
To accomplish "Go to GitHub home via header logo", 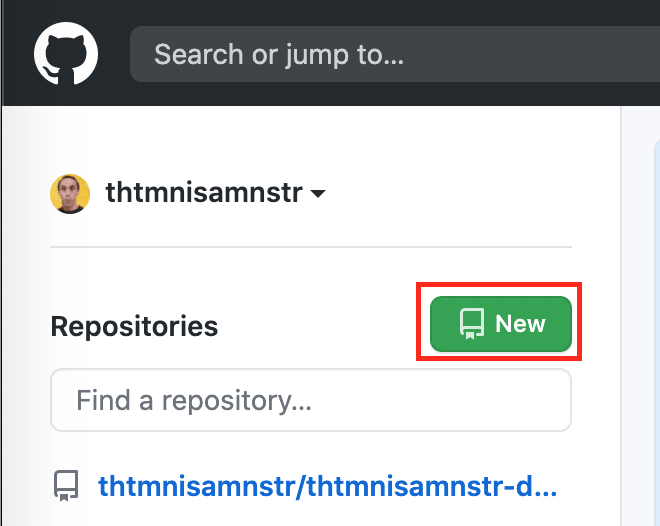I will tap(66, 54).
